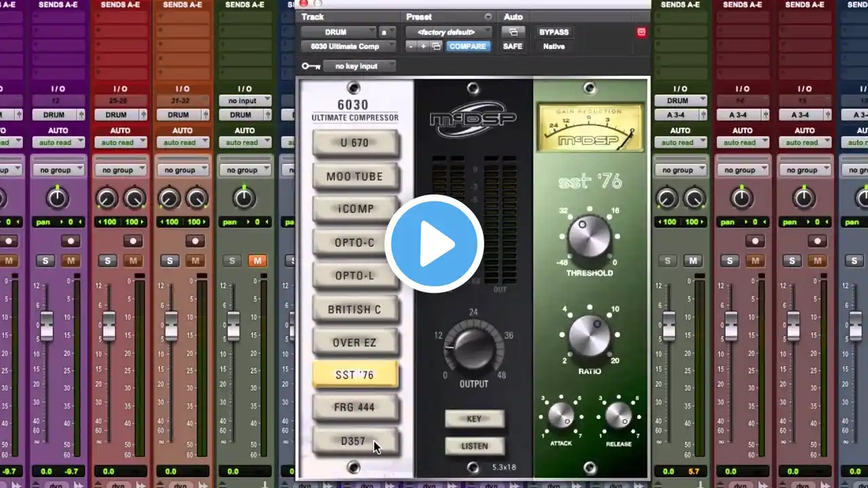Click output selector icon on the 31-32 strip
Image resolution: width=868 pixels, height=488 pixels.
point(205,115)
